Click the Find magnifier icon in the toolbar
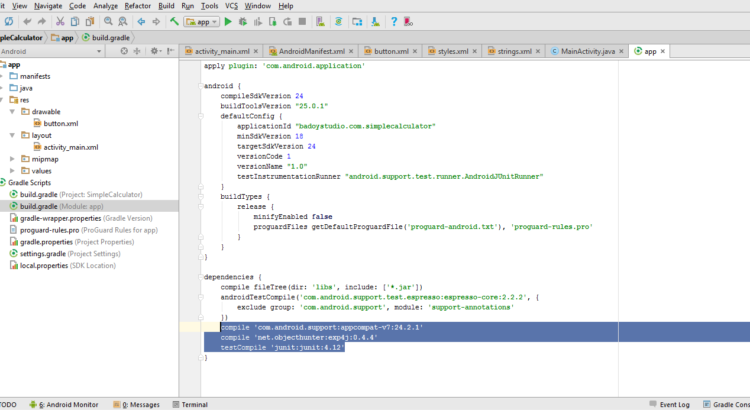This screenshot has height=410, width=750. 109,21
